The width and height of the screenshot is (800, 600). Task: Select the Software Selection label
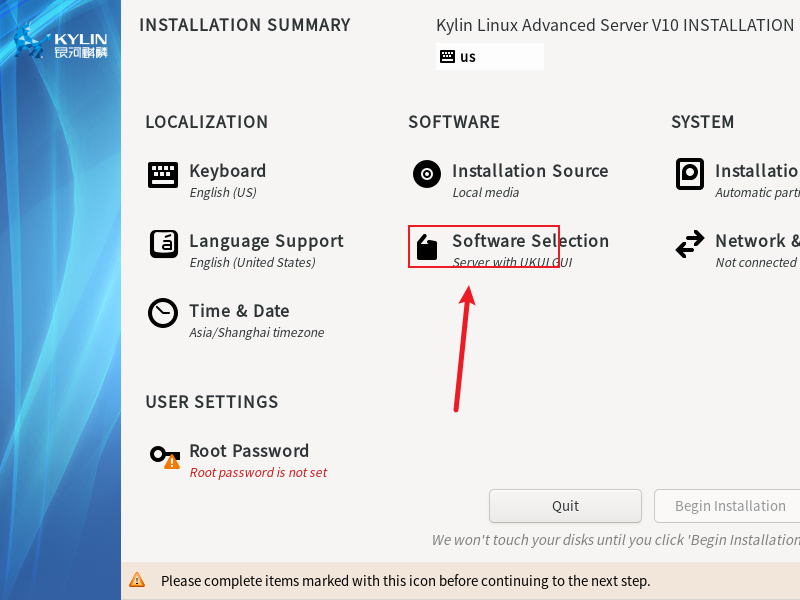click(x=530, y=241)
